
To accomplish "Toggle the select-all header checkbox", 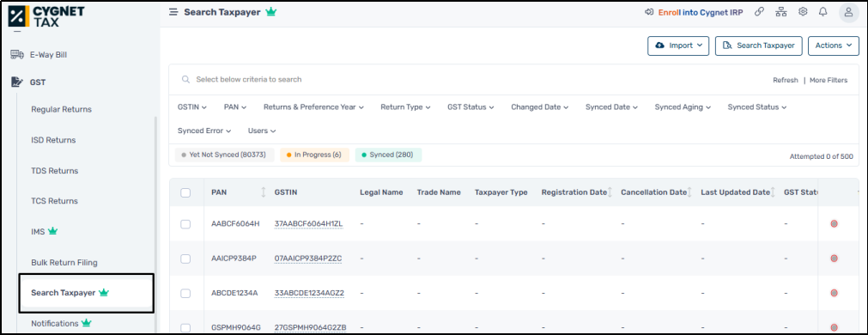I will 186,192.
